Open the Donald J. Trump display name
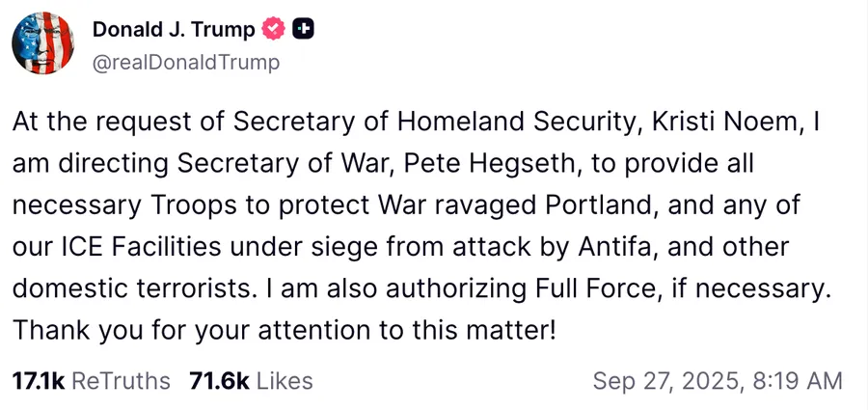 pyautogui.click(x=174, y=30)
